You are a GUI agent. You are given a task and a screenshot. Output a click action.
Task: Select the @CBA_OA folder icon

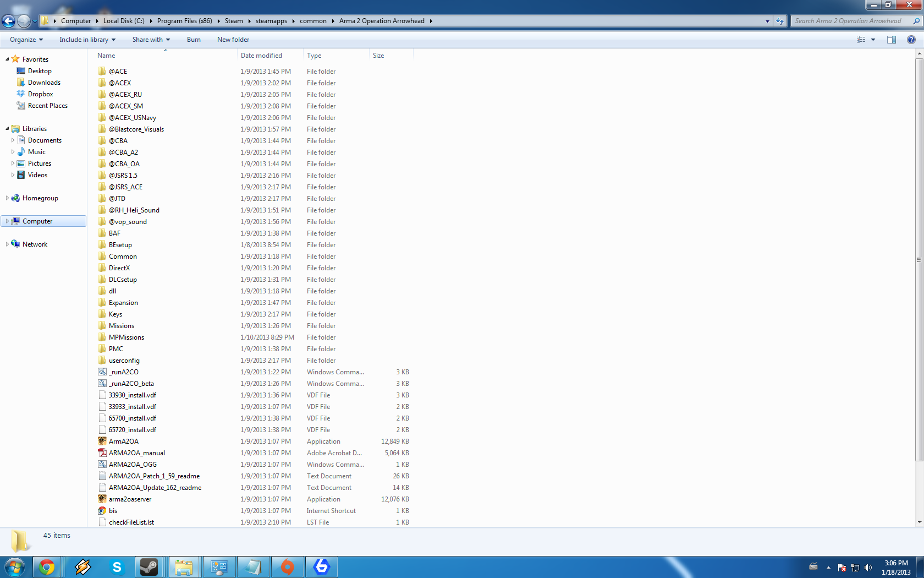[102, 163]
